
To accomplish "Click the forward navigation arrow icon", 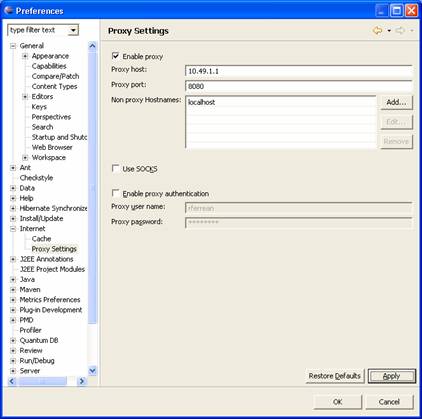I will click(400, 31).
